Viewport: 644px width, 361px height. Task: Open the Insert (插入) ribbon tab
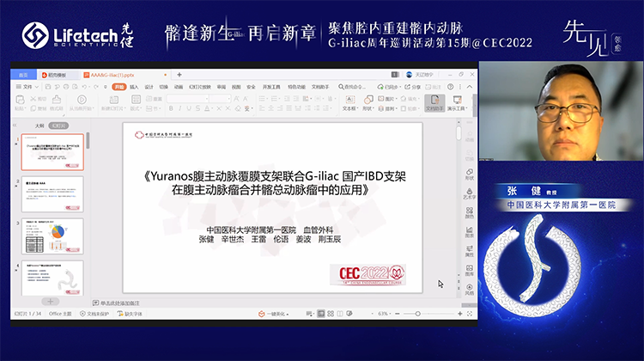[134, 87]
